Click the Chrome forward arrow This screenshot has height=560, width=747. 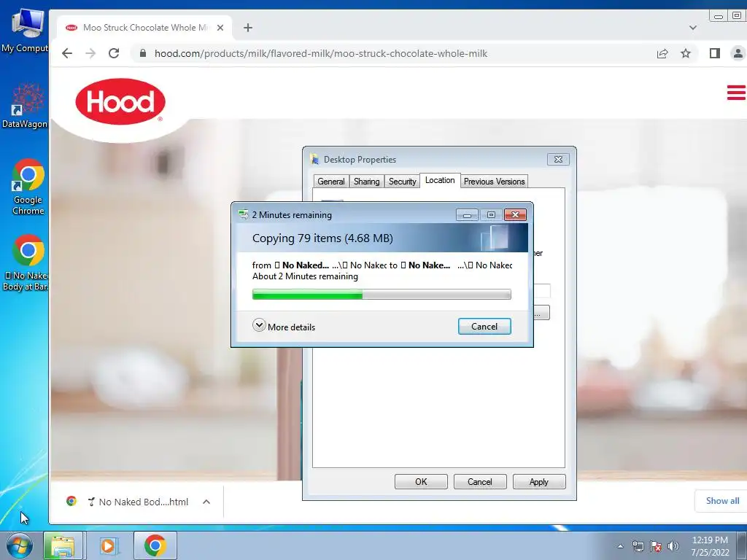pyautogui.click(x=90, y=53)
